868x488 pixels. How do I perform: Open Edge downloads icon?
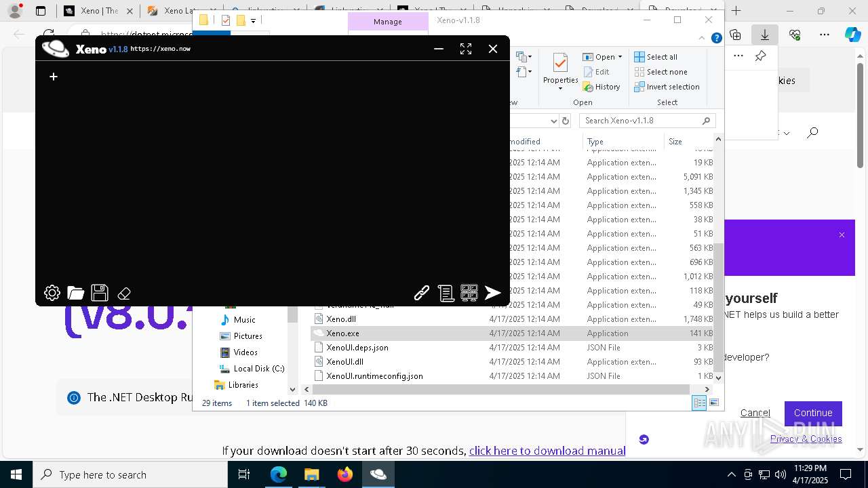[765, 35]
